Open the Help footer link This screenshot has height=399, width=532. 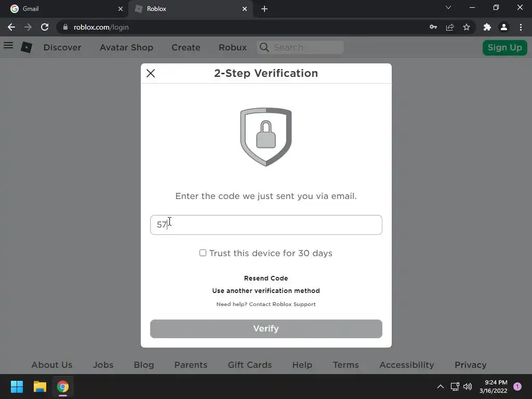(x=302, y=365)
